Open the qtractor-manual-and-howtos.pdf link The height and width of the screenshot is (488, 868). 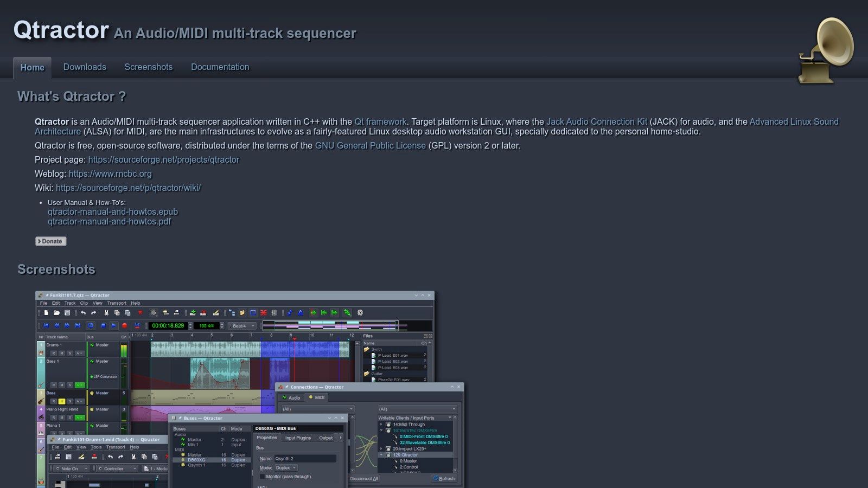coord(108,221)
